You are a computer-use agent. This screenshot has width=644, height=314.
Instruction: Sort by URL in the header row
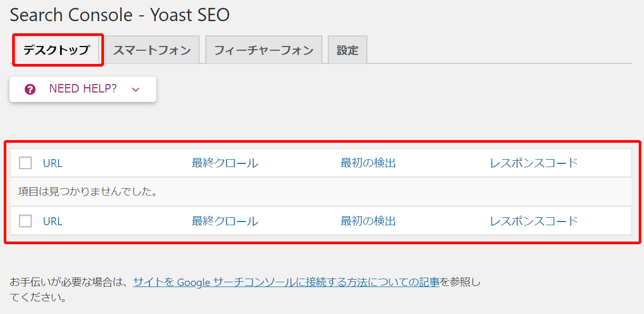pyautogui.click(x=53, y=163)
